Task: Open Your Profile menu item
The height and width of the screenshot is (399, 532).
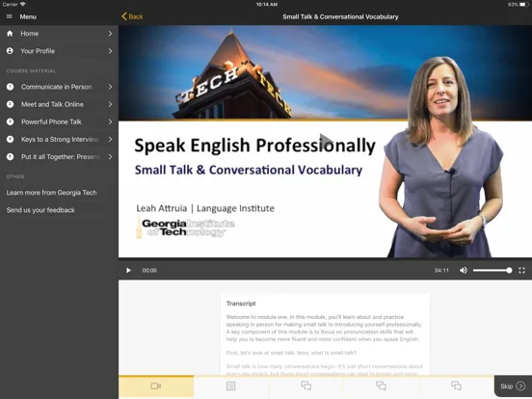Action: point(59,51)
